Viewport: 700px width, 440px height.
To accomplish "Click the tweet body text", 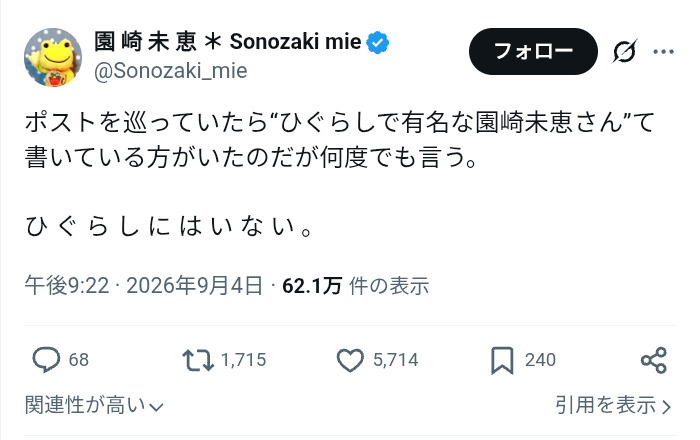I will click(x=339, y=174).
